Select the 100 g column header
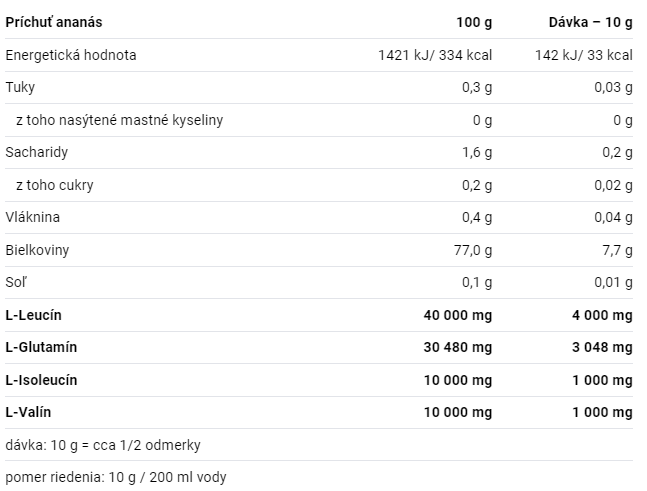 [x=474, y=22]
